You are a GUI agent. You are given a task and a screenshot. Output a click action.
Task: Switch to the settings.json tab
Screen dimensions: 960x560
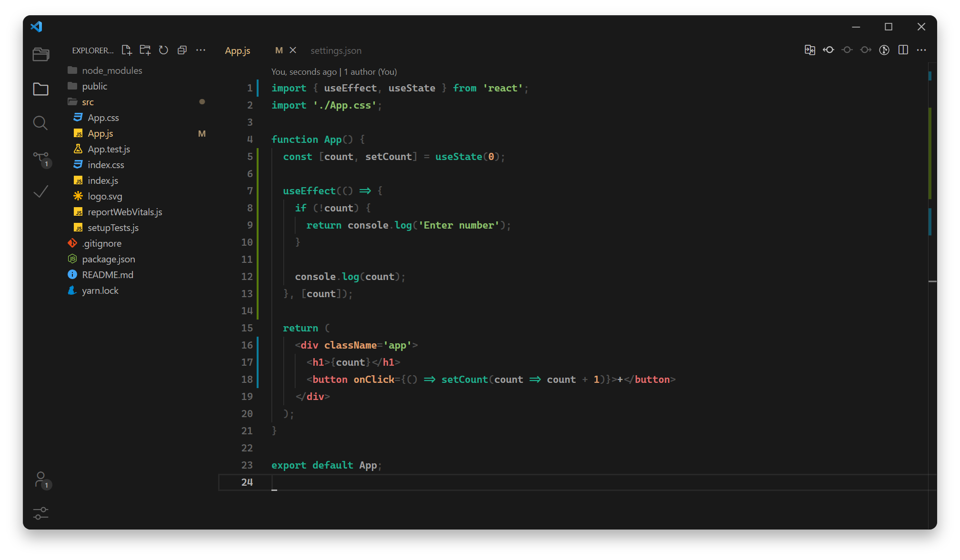(x=336, y=50)
